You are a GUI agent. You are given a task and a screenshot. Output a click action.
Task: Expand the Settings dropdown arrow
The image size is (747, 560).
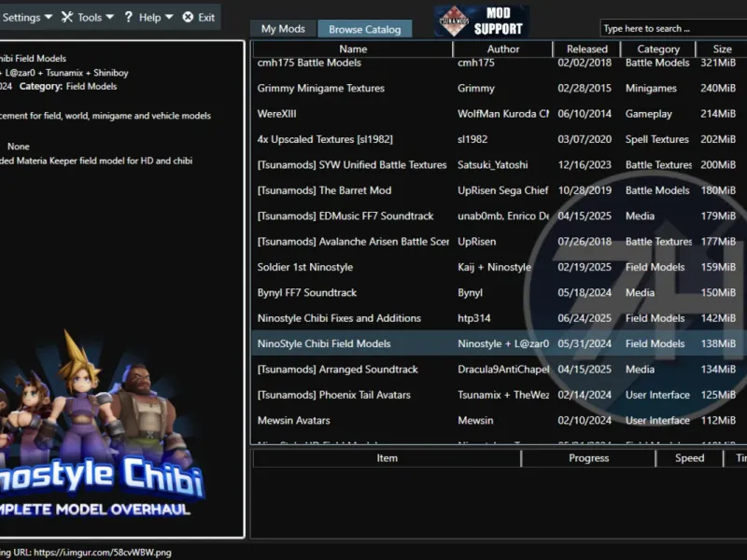coord(49,17)
